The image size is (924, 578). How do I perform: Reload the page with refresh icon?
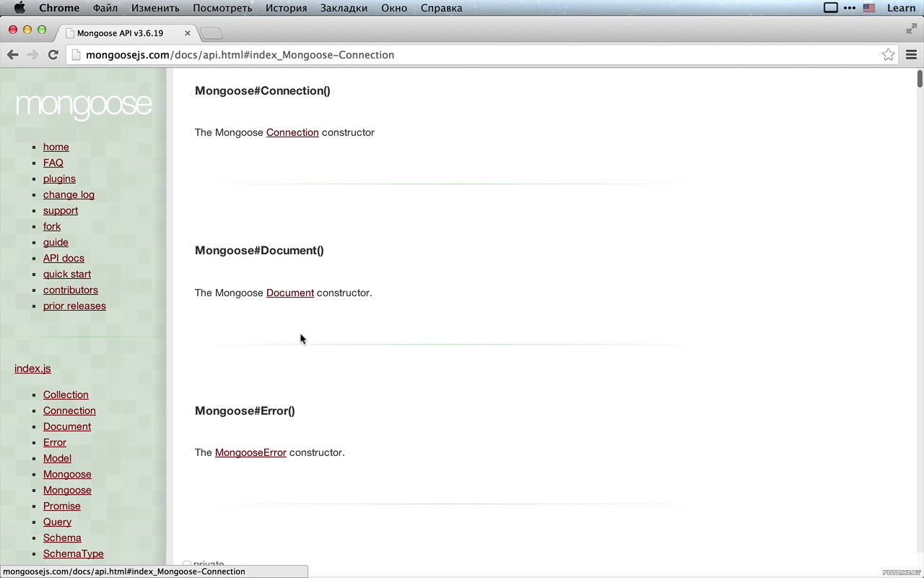click(53, 55)
